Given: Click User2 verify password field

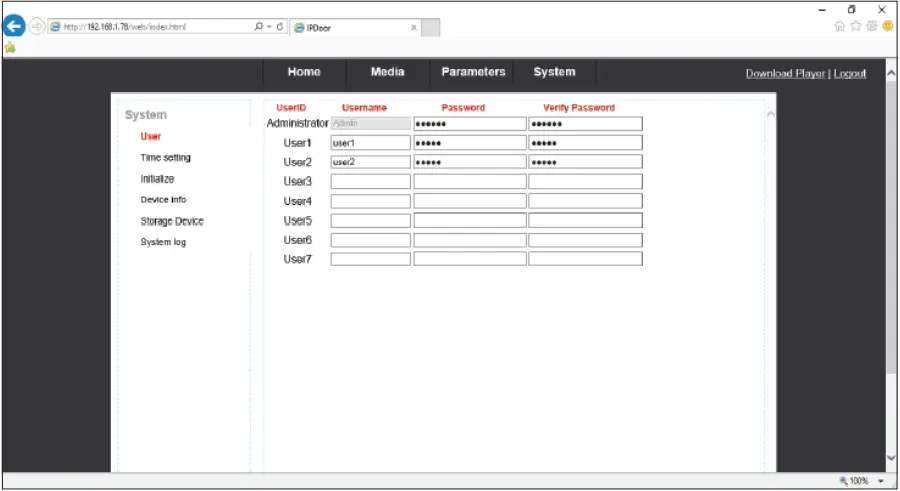Looking at the screenshot, I should (585, 162).
